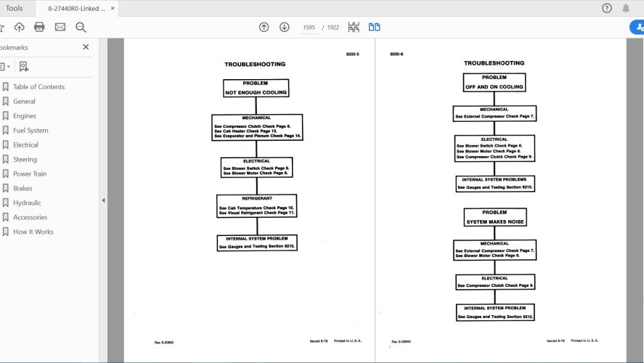Go to previous page with up arrow

click(x=264, y=27)
